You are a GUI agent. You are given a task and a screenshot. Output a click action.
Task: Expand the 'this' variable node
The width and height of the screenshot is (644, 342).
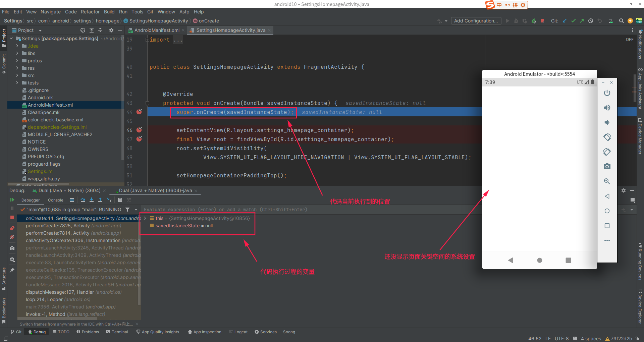coord(145,218)
